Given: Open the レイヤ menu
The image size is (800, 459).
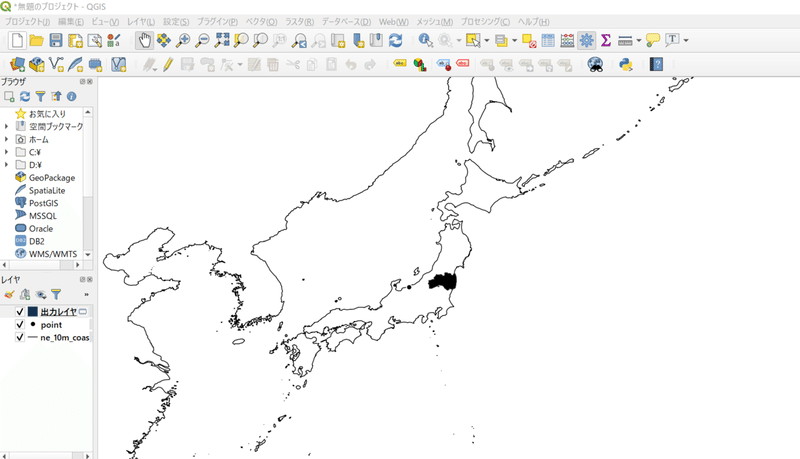Looking at the screenshot, I should (140, 21).
